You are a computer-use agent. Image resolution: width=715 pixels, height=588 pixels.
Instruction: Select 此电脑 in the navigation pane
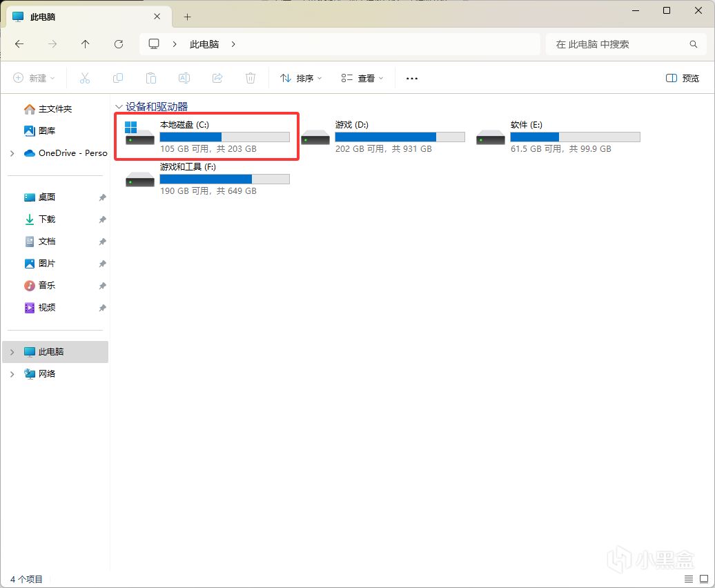click(x=55, y=352)
